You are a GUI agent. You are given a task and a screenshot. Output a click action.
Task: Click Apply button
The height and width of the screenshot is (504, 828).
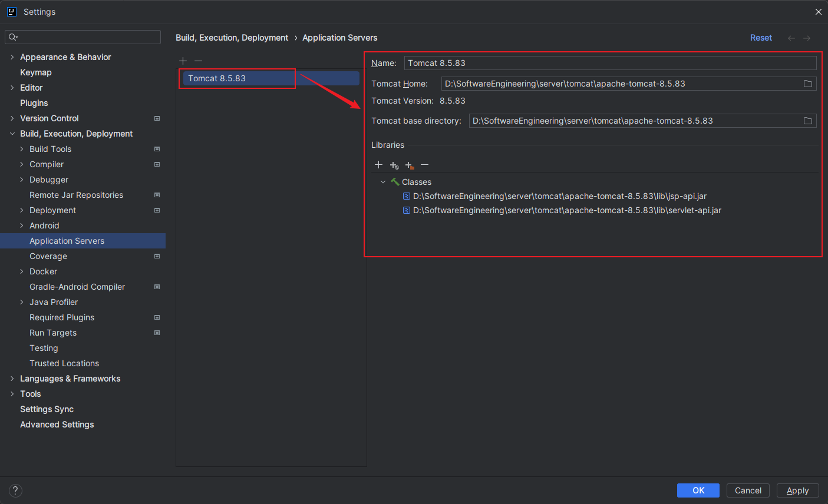(x=797, y=490)
